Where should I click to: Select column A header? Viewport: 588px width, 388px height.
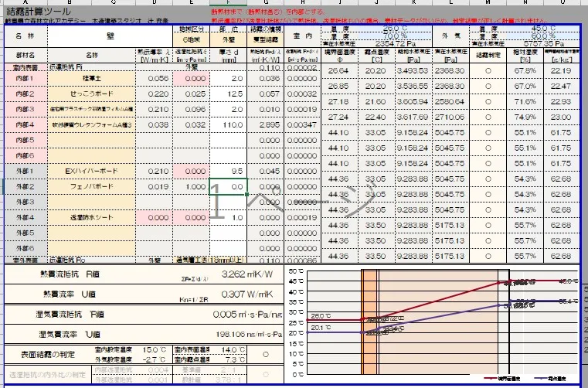(16, 2)
